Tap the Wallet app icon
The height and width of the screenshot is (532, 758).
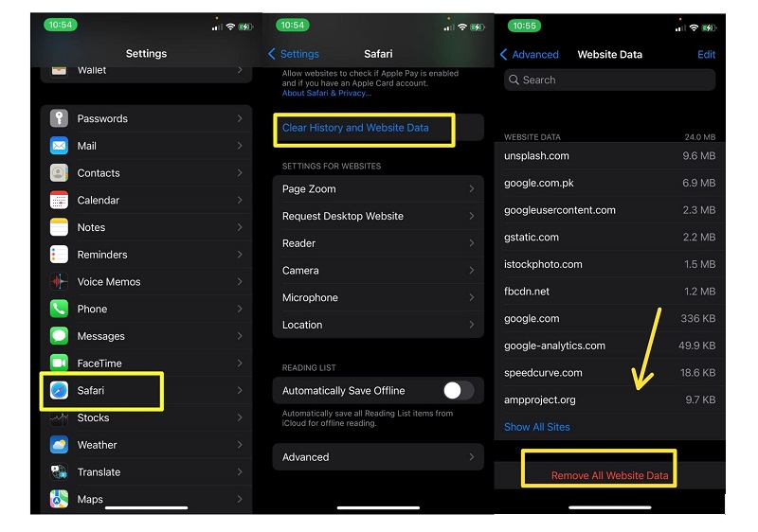coord(59,71)
